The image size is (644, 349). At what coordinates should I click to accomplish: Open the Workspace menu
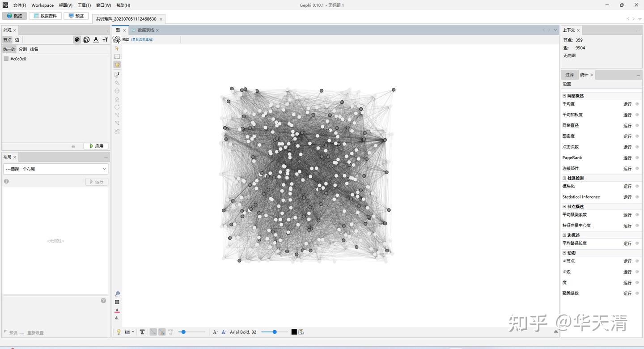point(42,5)
